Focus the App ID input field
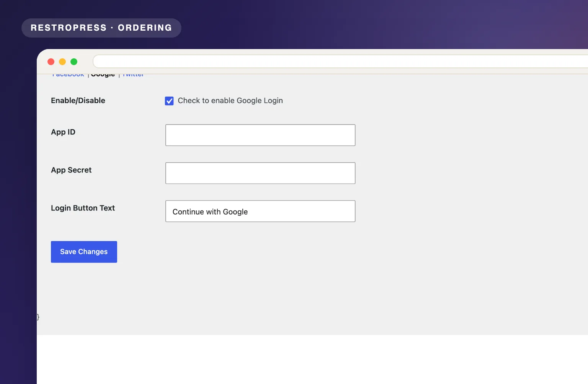Image resolution: width=588 pixels, height=384 pixels. click(260, 135)
